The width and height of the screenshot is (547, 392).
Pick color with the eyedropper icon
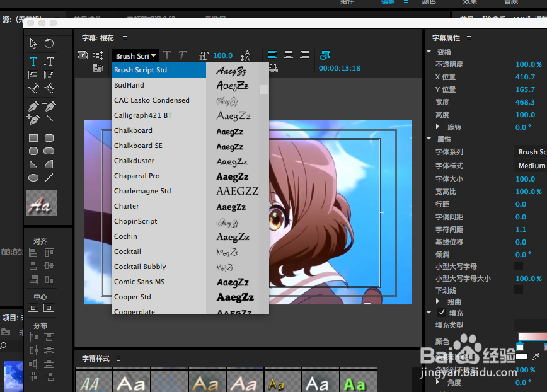[536, 357]
